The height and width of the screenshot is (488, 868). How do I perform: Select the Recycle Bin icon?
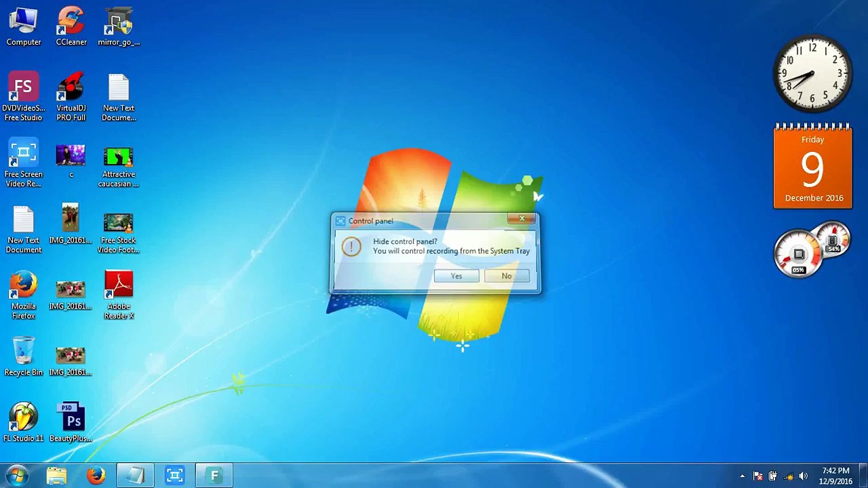23,357
